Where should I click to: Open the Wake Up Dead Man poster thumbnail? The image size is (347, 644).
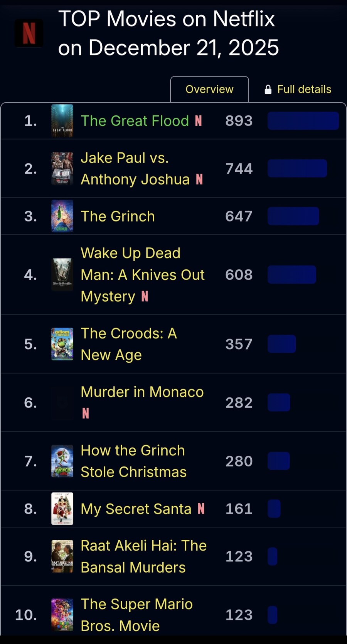[62, 274]
